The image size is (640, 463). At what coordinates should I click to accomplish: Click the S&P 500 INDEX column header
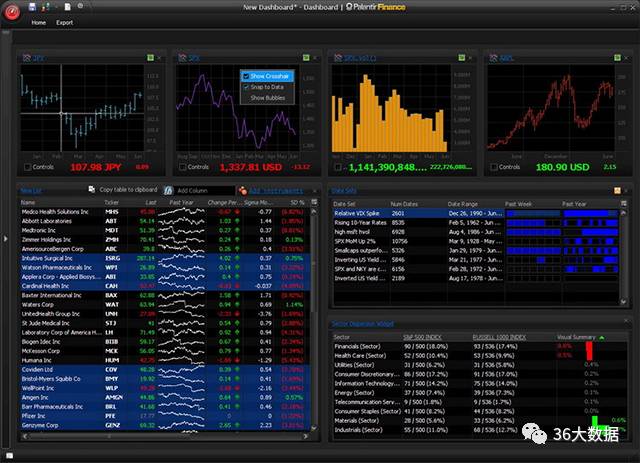422,337
